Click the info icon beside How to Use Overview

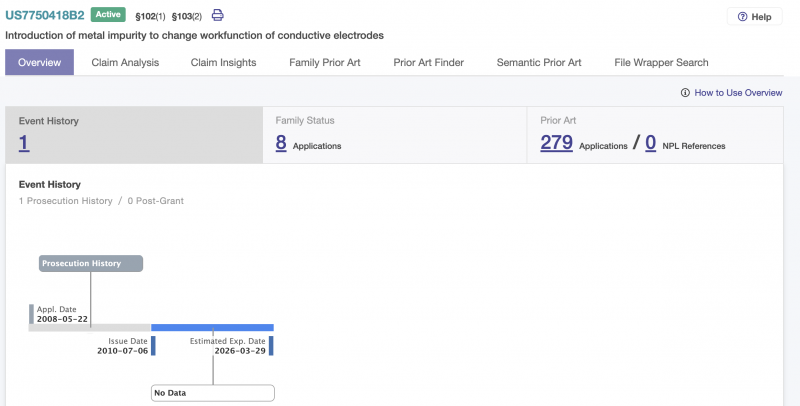pyautogui.click(x=685, y=93)
